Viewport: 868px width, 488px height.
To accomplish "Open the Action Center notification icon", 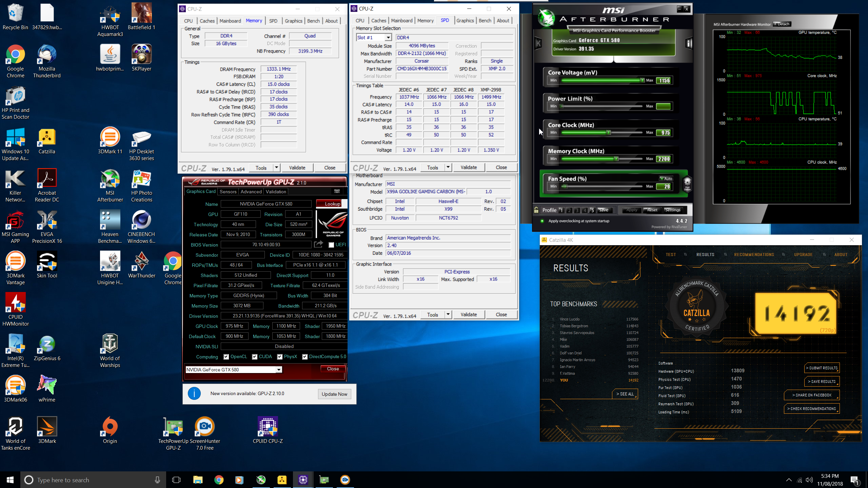I will click(854, 480).
